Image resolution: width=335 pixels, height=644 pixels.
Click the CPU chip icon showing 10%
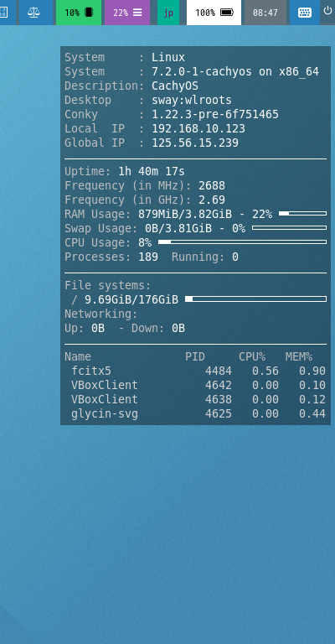(x=89, y=13)
